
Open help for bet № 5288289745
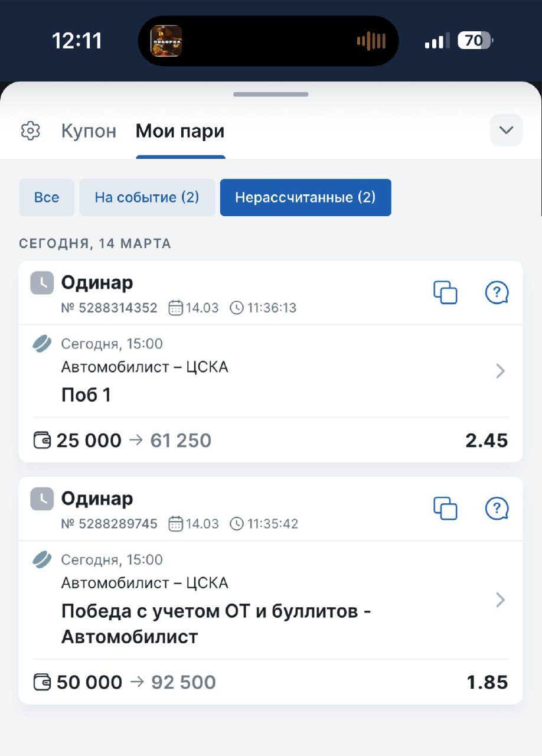click(497, 508)
